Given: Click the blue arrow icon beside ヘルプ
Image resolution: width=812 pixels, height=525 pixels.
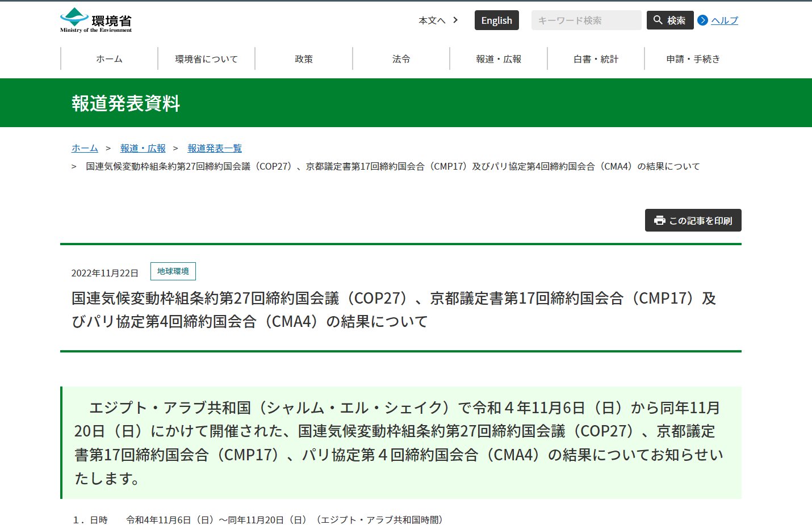Looking at the screenshot, I should (702, 20).
